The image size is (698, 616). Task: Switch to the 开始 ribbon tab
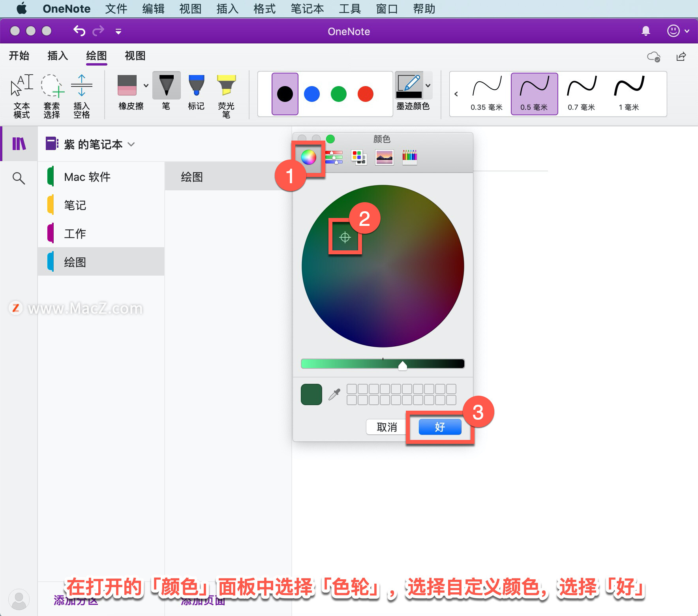point(19,56)
